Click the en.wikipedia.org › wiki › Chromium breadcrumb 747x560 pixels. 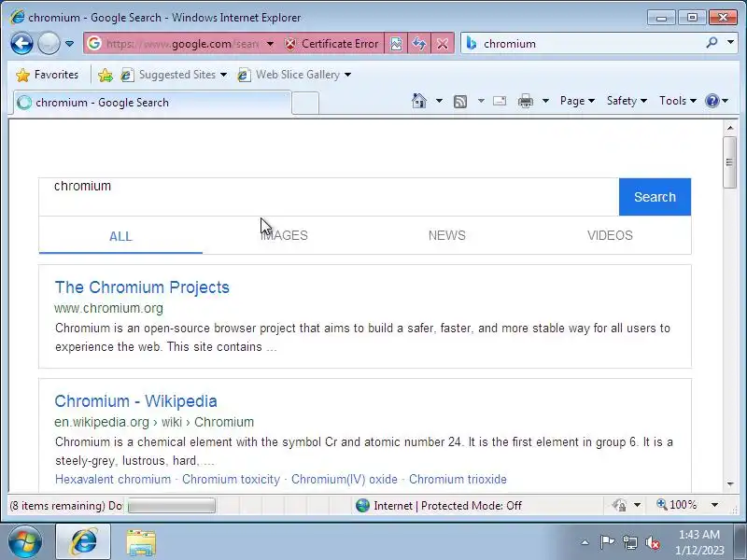[154, 423]
